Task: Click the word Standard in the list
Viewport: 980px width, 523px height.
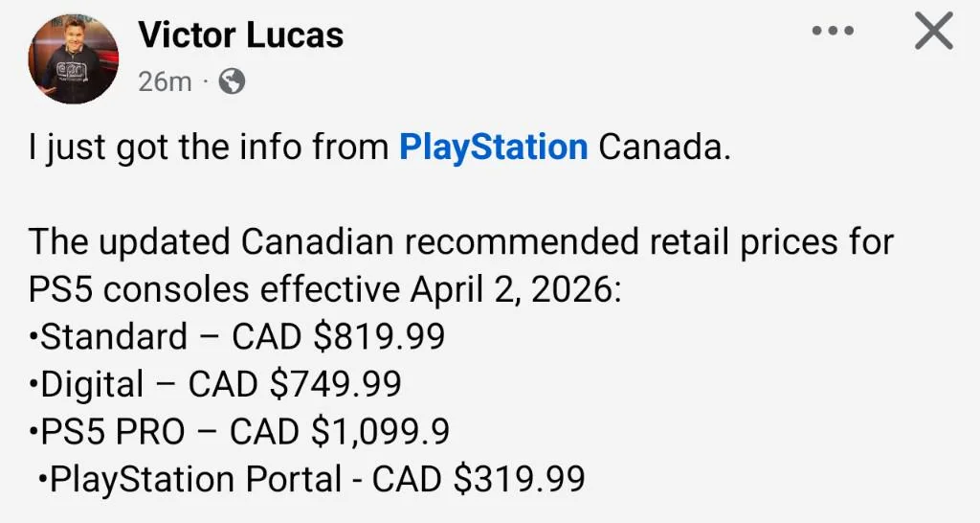Action: pos(115,336)
